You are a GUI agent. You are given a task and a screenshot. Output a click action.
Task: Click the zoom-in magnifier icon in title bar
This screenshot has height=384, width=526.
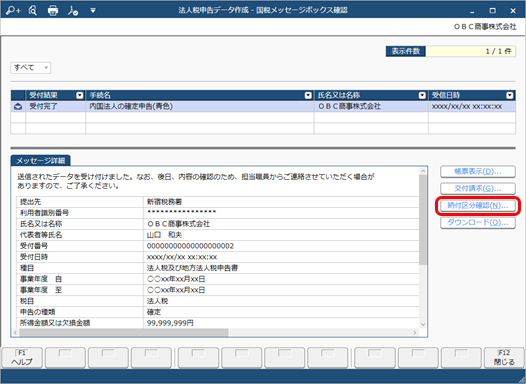click(13, 10)
